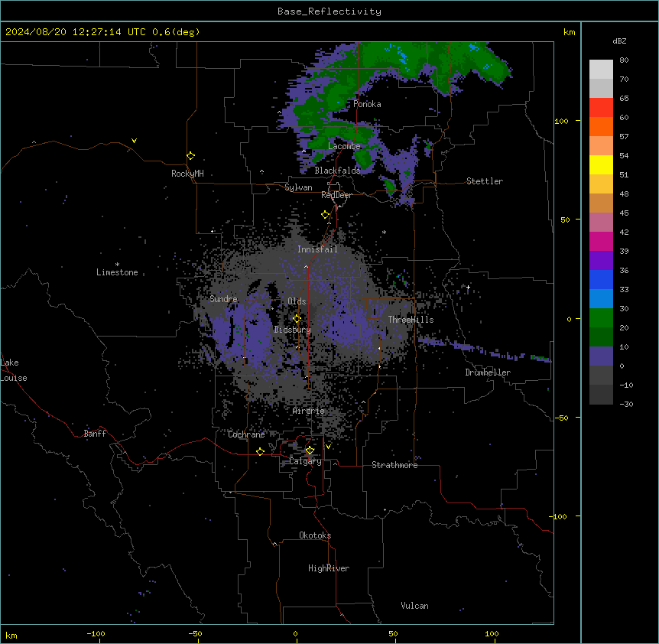Screen dimensions: 659x644
Task: Pick the light blue 30-33 dBZ swatch
Action: pos(601,298)
